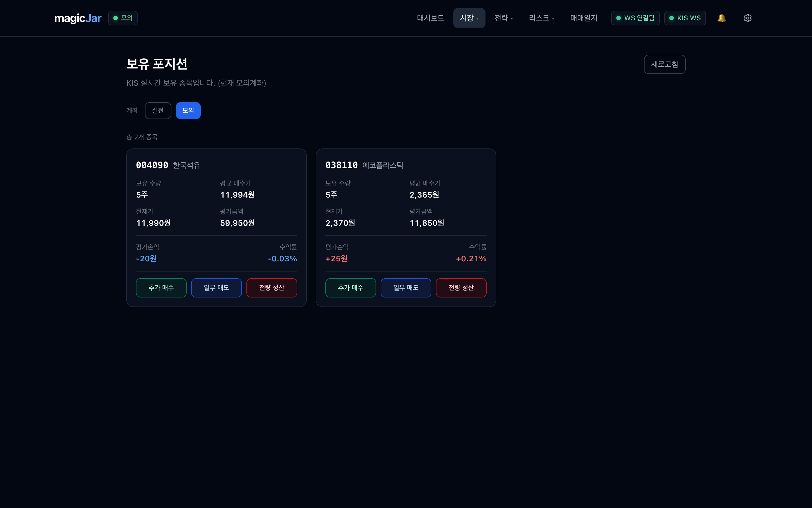Viewport: 812px width, 508px height.
Task: Click 추가 매수 for 에코플라스틱
Action: (351, 288)
